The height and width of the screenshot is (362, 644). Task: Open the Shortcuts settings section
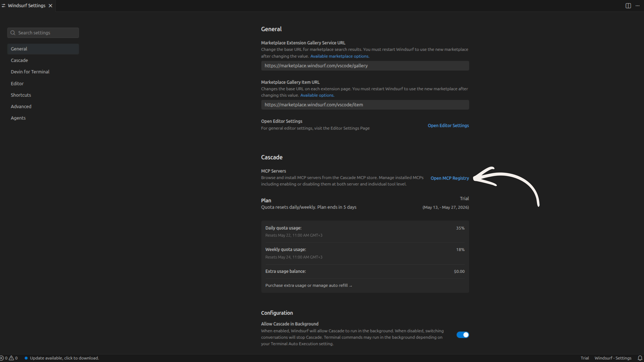point(43,95)
